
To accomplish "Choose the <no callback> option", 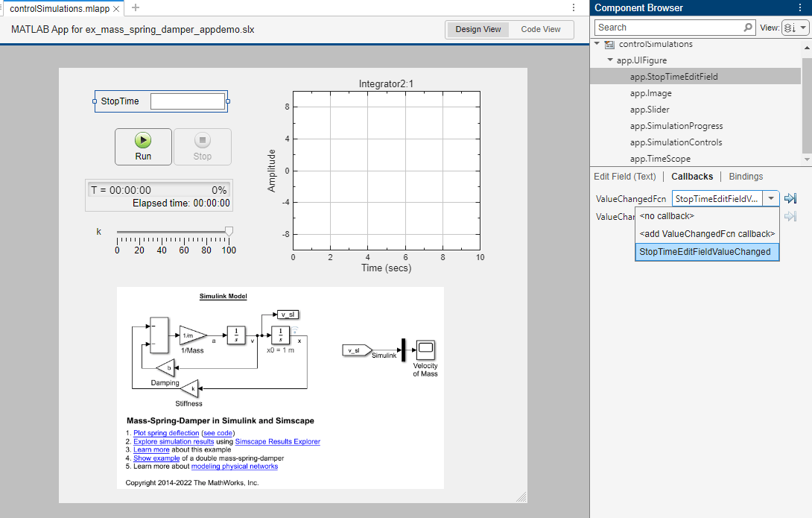I will point(667,216).
